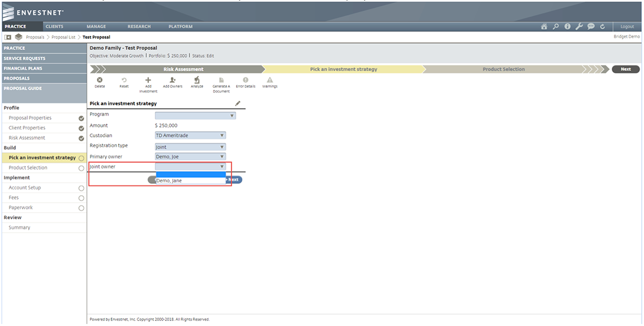Click Pick an investment strategy progress step

(343, 69)
